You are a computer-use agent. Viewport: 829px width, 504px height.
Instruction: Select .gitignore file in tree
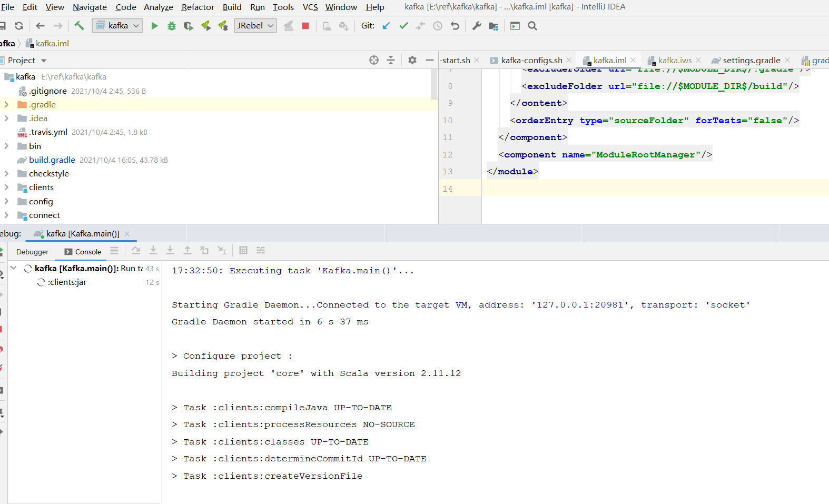point(47,91)
